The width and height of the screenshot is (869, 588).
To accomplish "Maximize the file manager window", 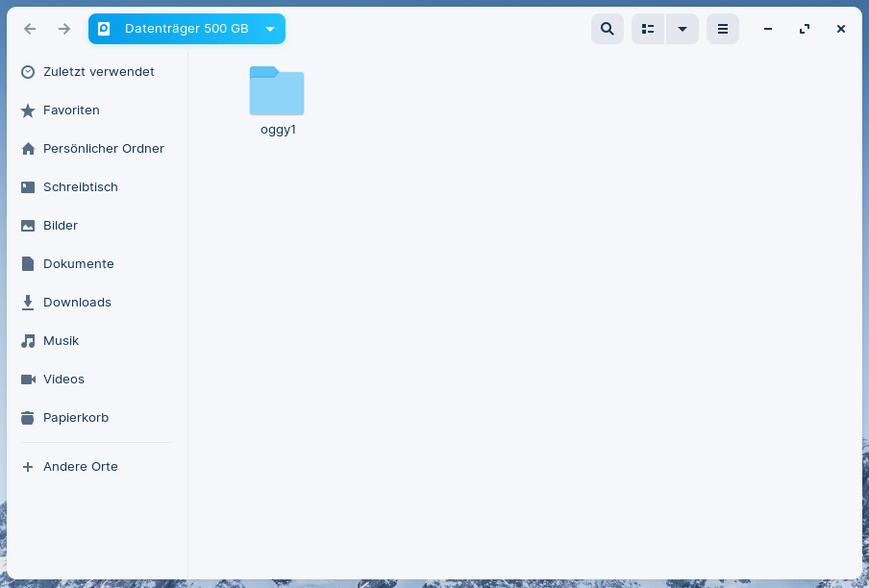I will tap(805, 29).
